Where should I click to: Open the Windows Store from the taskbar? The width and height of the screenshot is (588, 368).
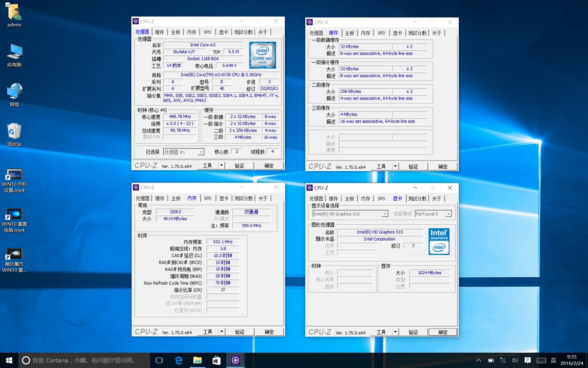(x=216, y=359)
